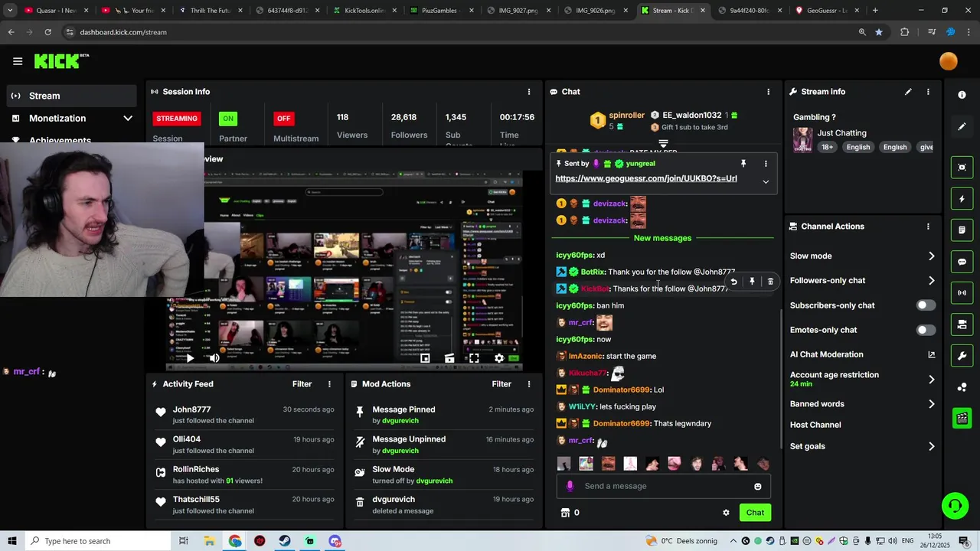Click the broadcast signal icon in right sidebar
Screen dimensions: 980x551
pos(962,293)
